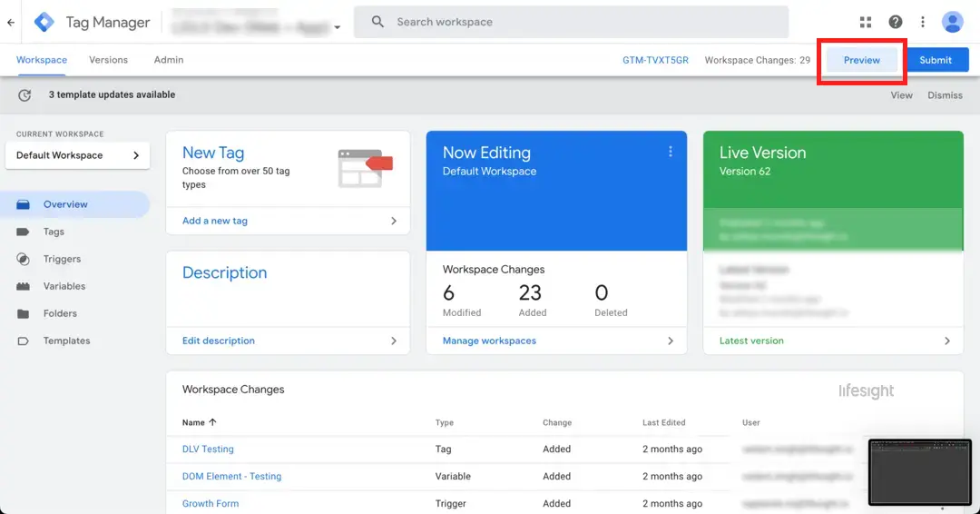Open the Now Editing card three-dot menu

pos(670,152)
